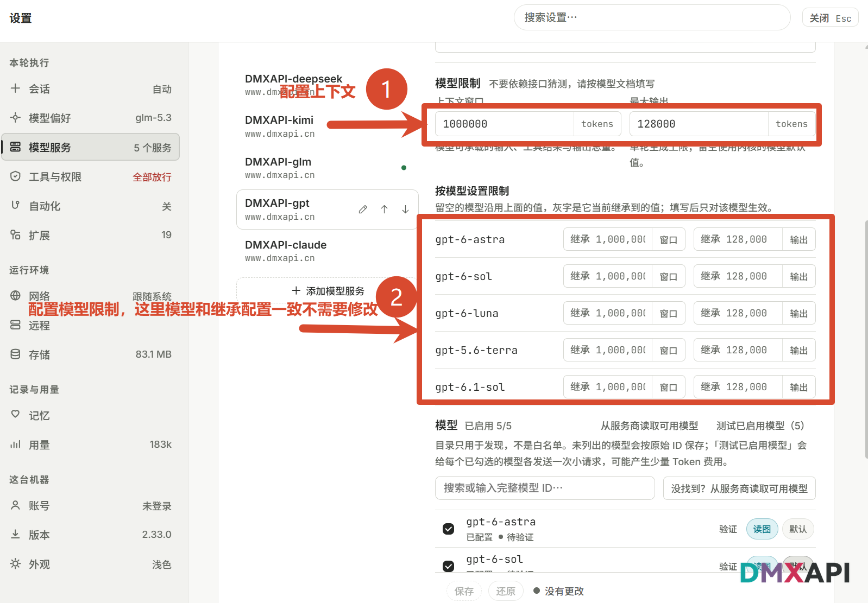Open 会话 settings section
The image size is (868, 603).
coord(91,88)
